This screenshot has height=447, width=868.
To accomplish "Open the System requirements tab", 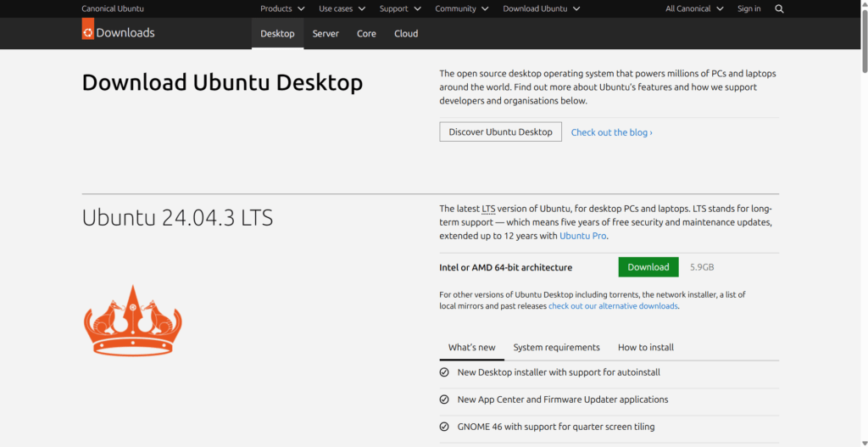I will tap(556, 348).
